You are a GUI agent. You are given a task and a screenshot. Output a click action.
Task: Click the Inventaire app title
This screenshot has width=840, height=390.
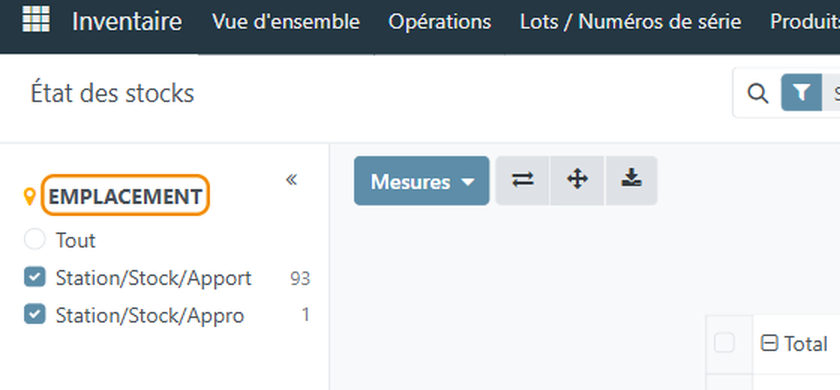coord(127,22)
